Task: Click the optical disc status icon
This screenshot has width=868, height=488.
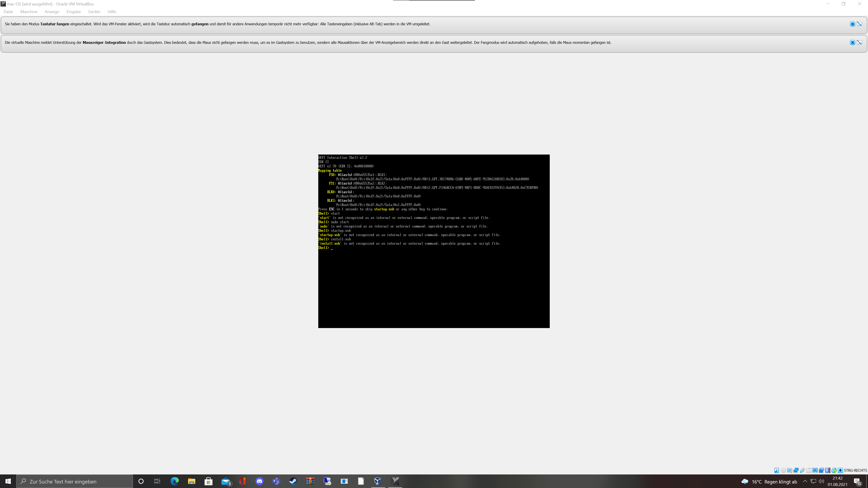Action: point(783,470)
